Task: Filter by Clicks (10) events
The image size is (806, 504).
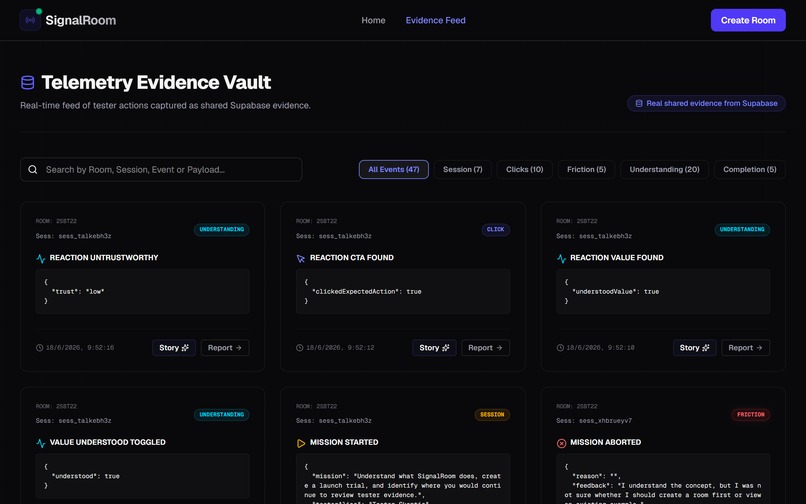Action: 524,170
